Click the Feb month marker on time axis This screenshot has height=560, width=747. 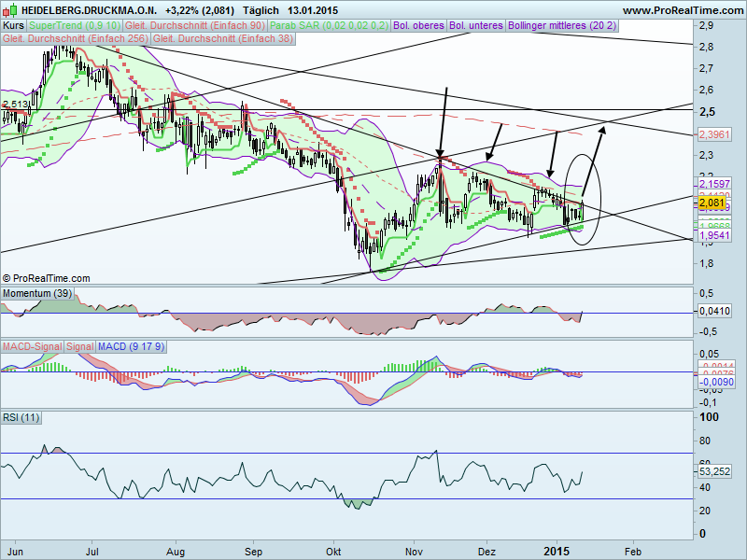(x=633, y=552)
